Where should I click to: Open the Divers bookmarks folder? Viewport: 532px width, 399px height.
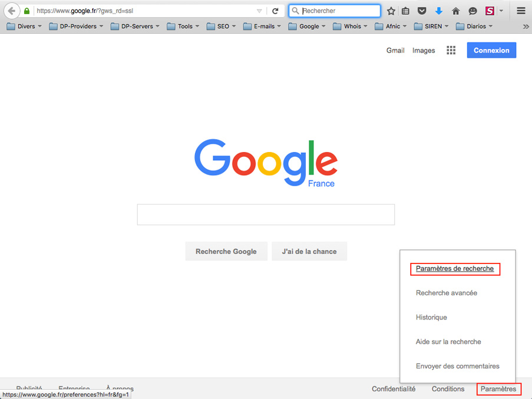[24, 26]
